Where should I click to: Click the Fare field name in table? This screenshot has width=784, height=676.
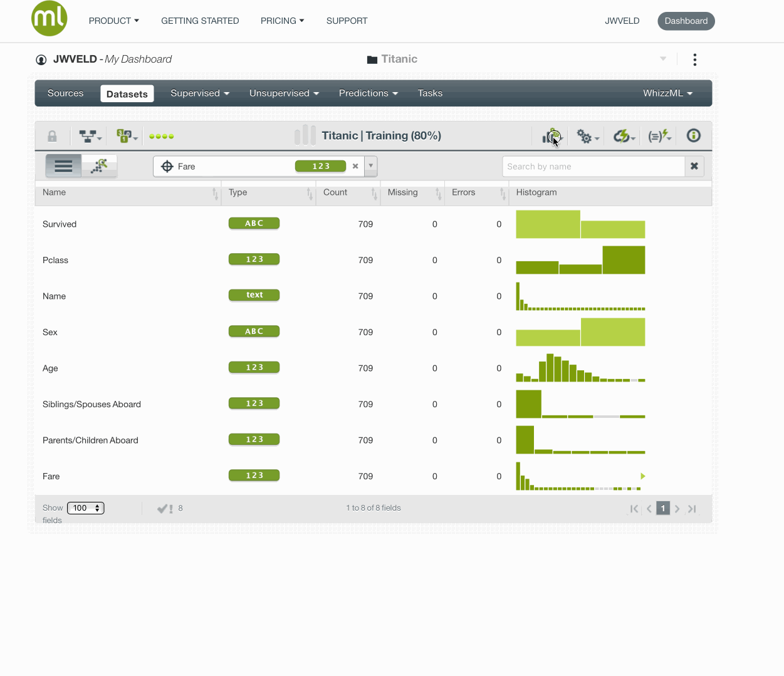(x=51, y=477)
